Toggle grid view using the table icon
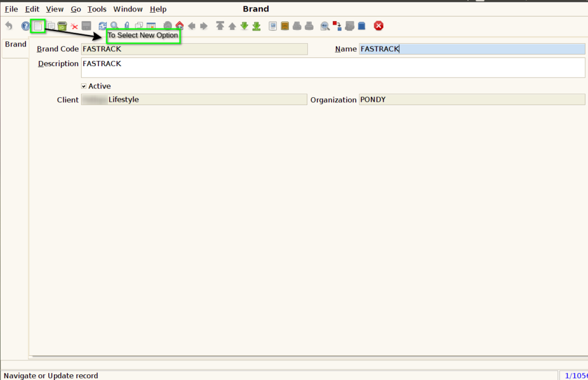 tap(151, 26)
